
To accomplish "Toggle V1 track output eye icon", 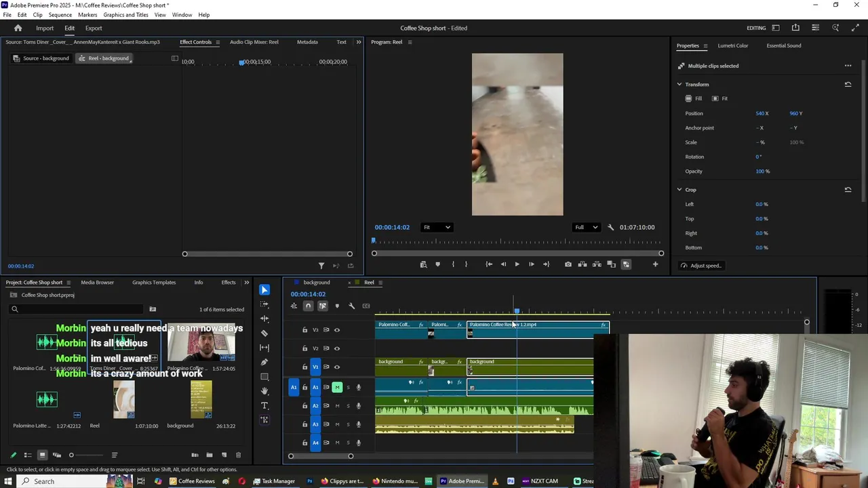I will pos(337,367).
